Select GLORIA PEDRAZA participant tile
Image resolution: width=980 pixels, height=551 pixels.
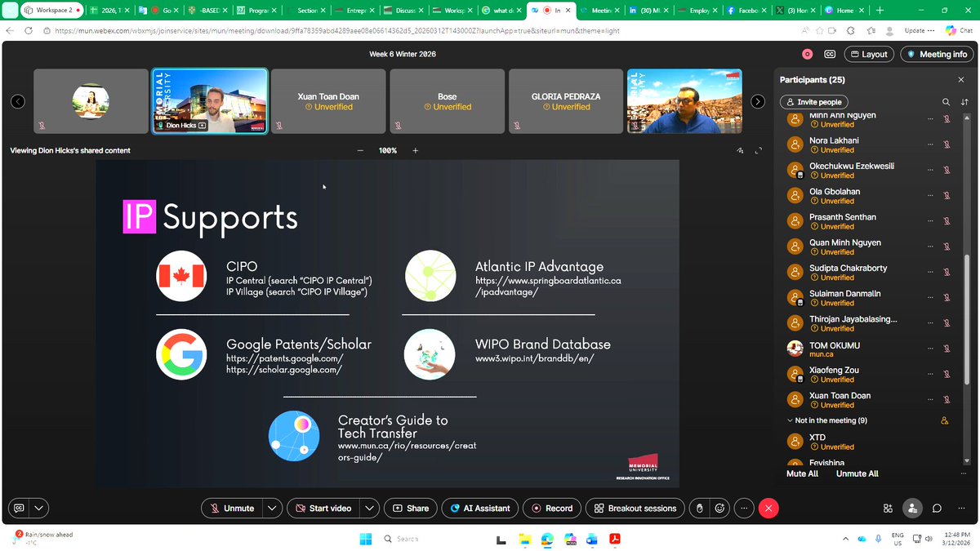(566, 100)
